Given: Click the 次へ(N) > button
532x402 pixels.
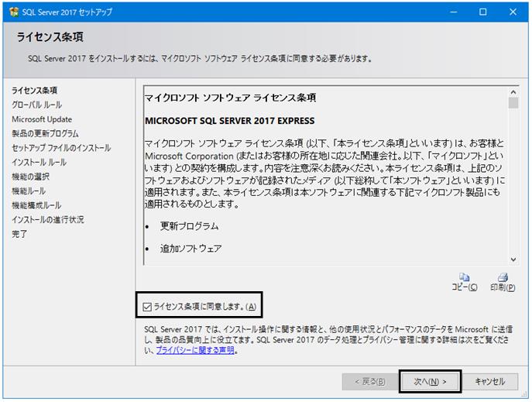Looking at the screenshot, I should coord(430,382).
